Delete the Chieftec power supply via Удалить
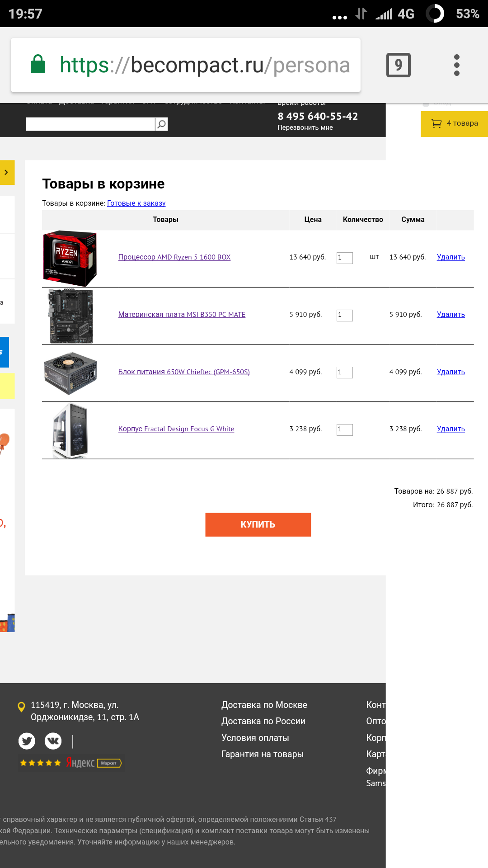488x868 pixels. [450, 372]
